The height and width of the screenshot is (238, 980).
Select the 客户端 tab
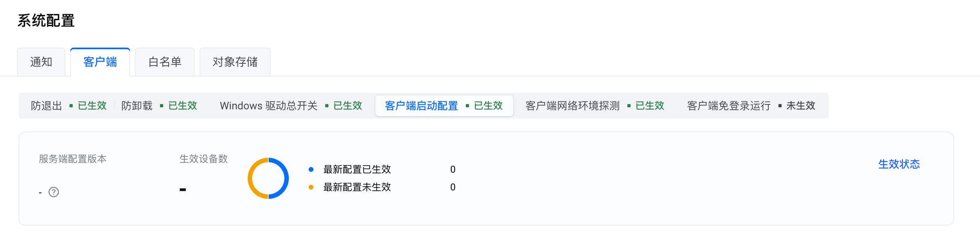click(x=100, y=62)
